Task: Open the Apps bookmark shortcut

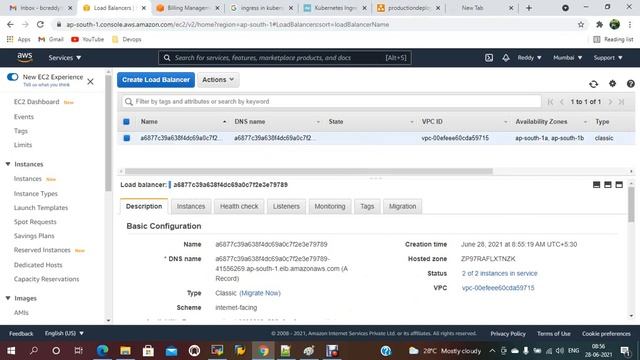Action: point(18,39)
